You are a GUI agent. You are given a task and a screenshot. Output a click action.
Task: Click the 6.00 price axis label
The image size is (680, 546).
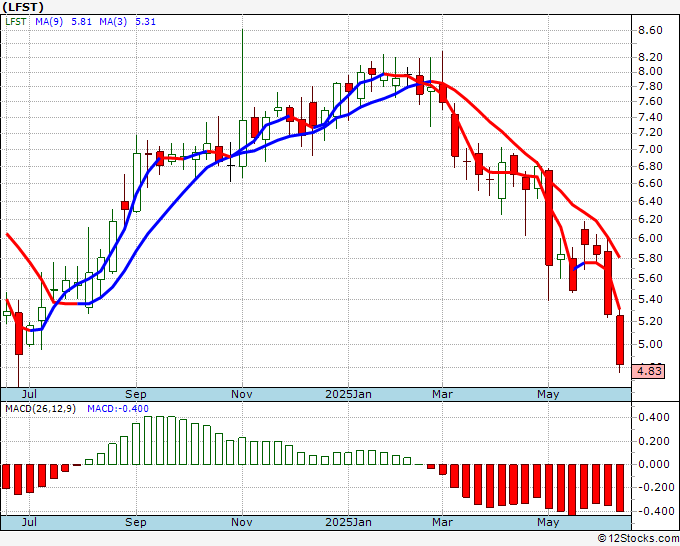(x=650, y=238)
